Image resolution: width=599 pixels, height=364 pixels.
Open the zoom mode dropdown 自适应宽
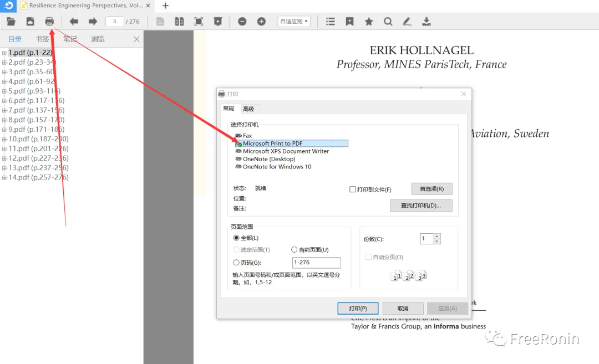tap(294, 22)
